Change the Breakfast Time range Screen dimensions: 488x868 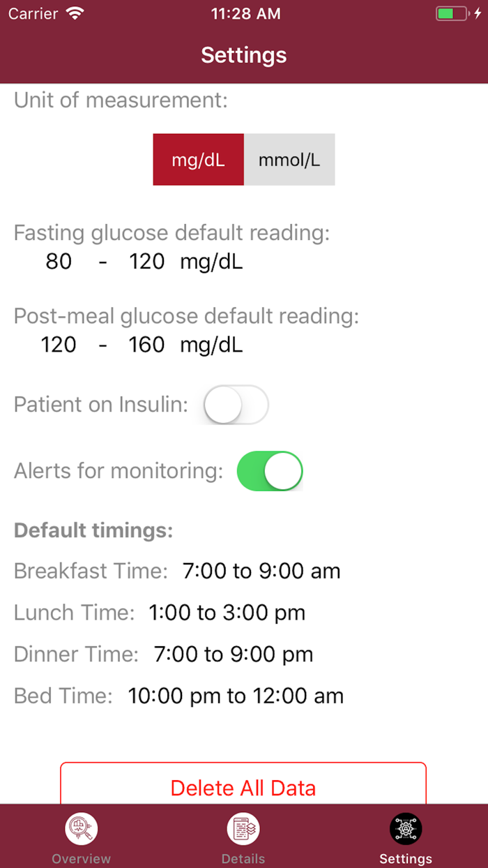tap(261, 571)
